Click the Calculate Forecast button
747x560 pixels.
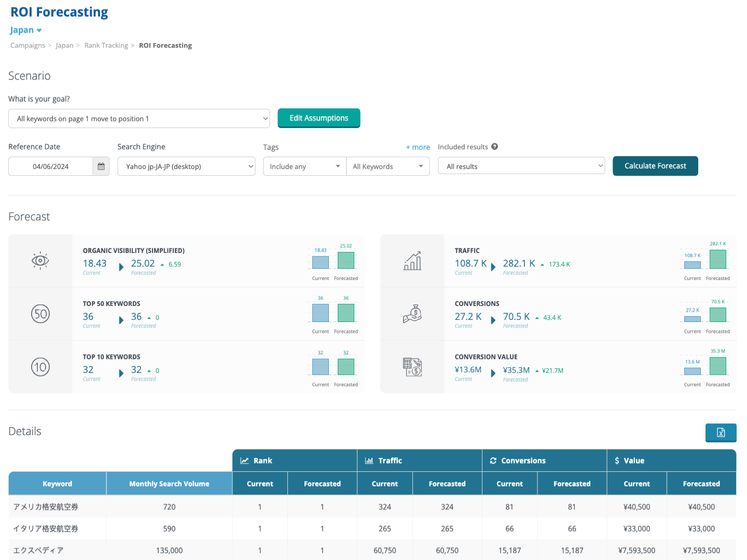tap(655, 166)
